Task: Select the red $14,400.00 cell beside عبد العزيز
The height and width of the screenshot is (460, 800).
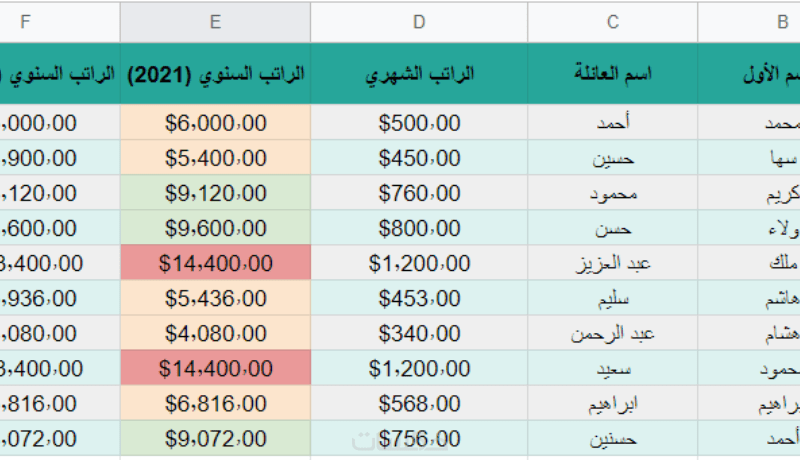Action: [x=215, y=264]
